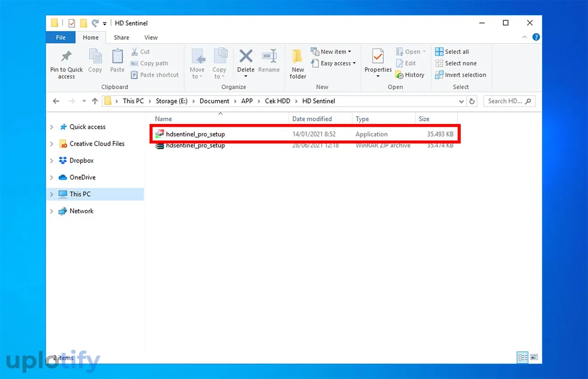Go back with the Back arrow
588x379 pixels.
(x=56, y=101)
